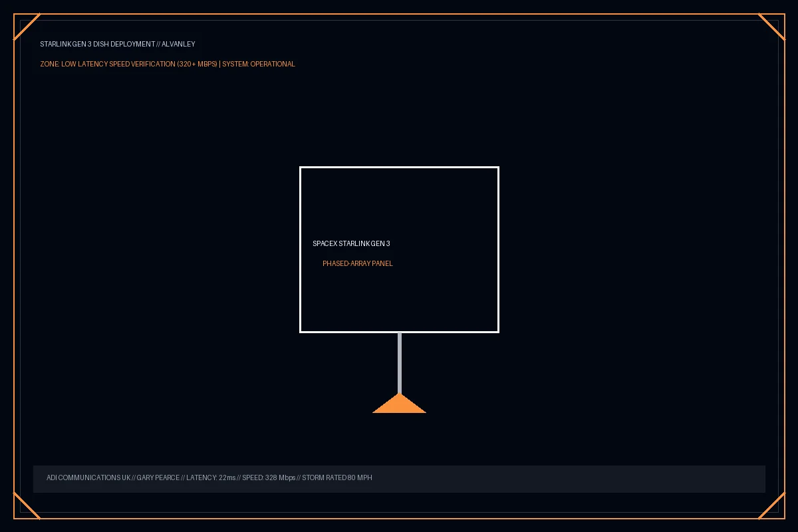Image resolution: width=798 pixels, height=532 pixels.
Task: Select the 'PHASED-ARRAY PANEL' orange label
Action: pyautogui.click(x=358, y=263)
